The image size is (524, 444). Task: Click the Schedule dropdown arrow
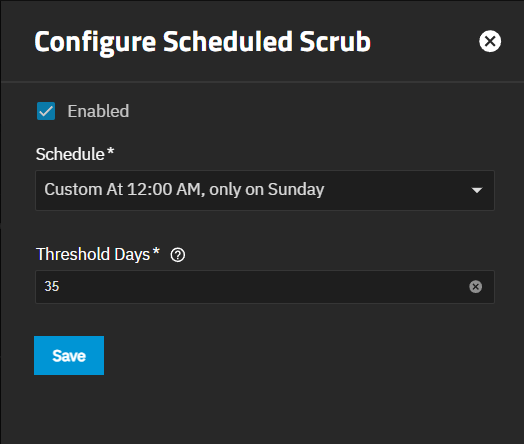point(477,190)
